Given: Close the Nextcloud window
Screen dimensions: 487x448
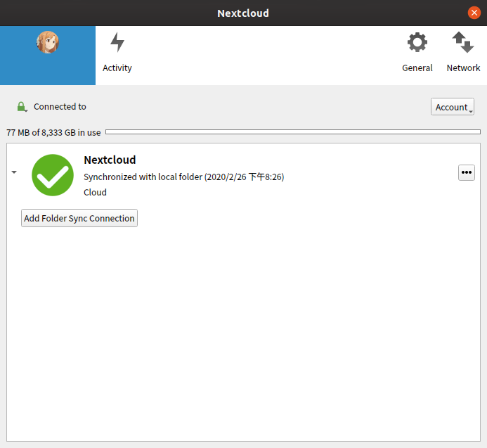Looking at the screenshot, I should [474, 13].
